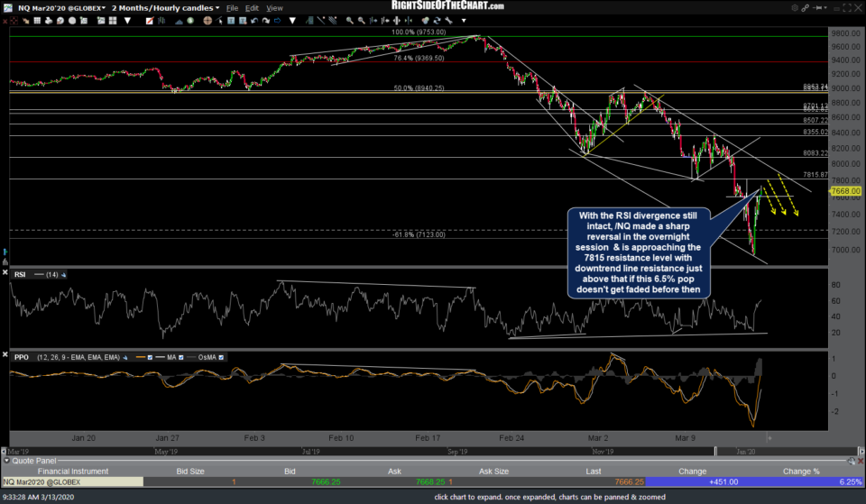
Task: Undo the last chart action
Action: pos(254,21)
